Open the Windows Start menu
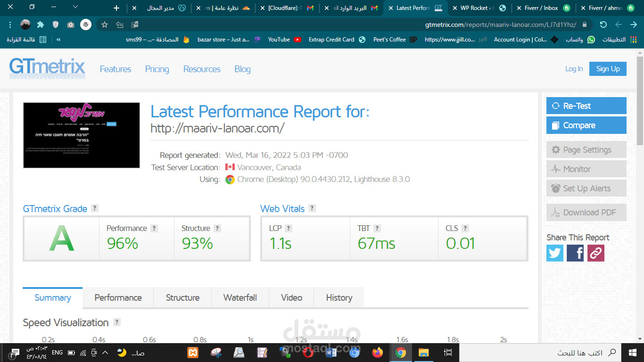 pos(633,352)
